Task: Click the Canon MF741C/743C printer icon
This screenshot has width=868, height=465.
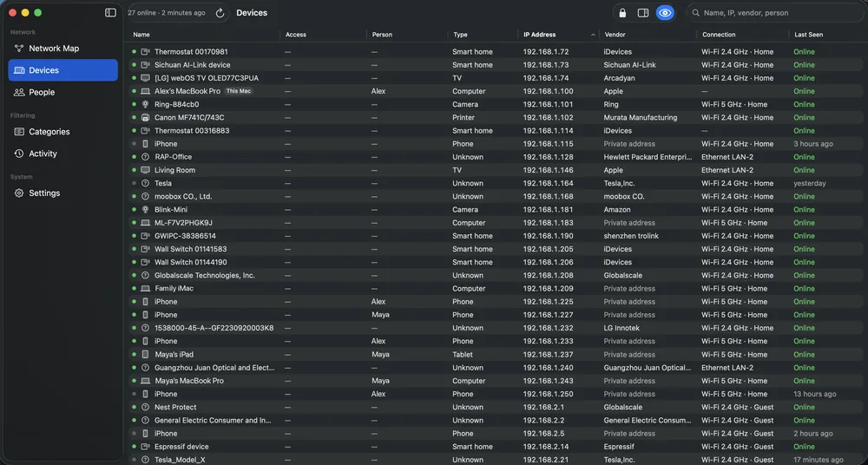Action: (x=146, y=117)
